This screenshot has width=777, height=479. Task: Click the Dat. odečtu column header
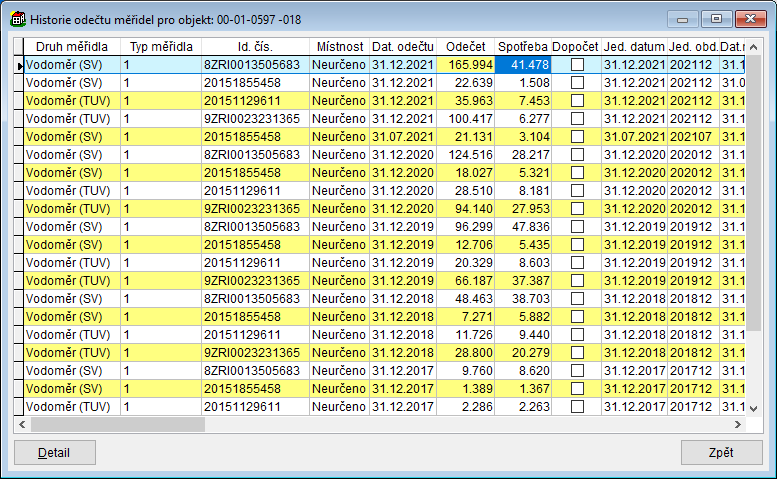(403, 46)
